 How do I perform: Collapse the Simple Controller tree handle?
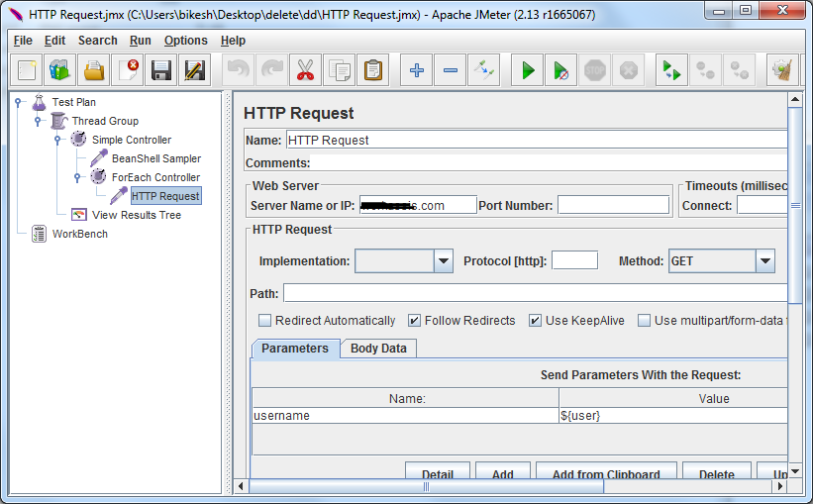coord(57,140)
